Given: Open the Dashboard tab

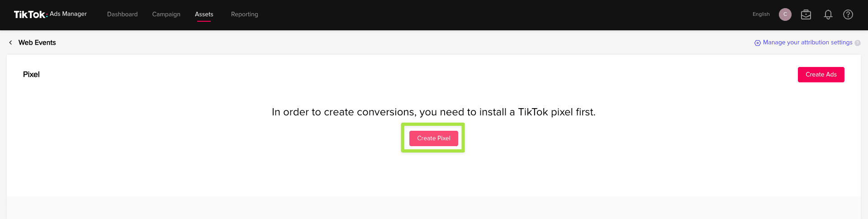Looking at the screenshot, I should point(122,14).
